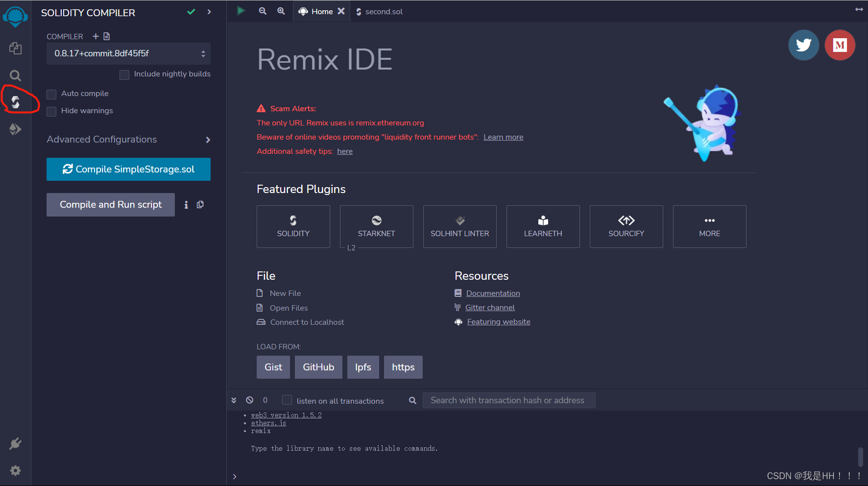Toggle the side panel arrow icon
This screenshot has width=868, height=486.
point(859,9)
